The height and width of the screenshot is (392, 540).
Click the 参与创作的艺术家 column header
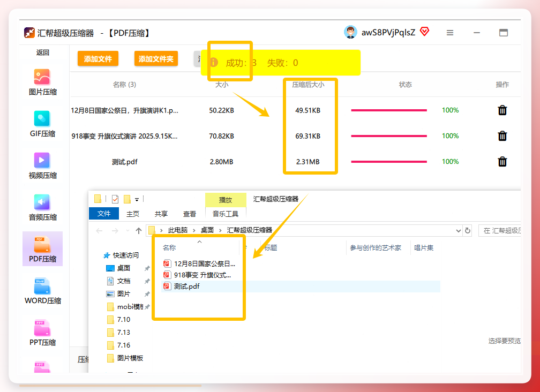pyautogui.click(x=376, y=248)
